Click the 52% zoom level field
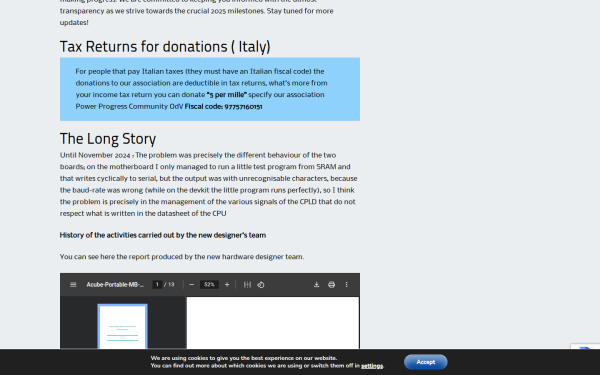The width and height of the screenshot is (600, 375). 209,285
